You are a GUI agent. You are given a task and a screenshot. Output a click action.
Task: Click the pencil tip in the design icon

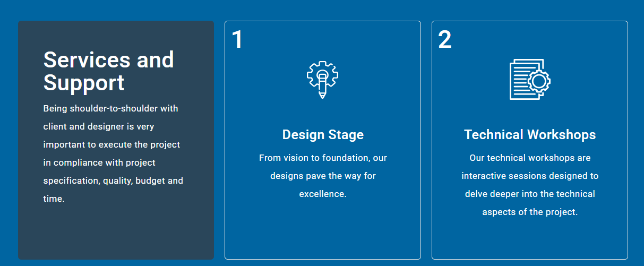(322, 96)
